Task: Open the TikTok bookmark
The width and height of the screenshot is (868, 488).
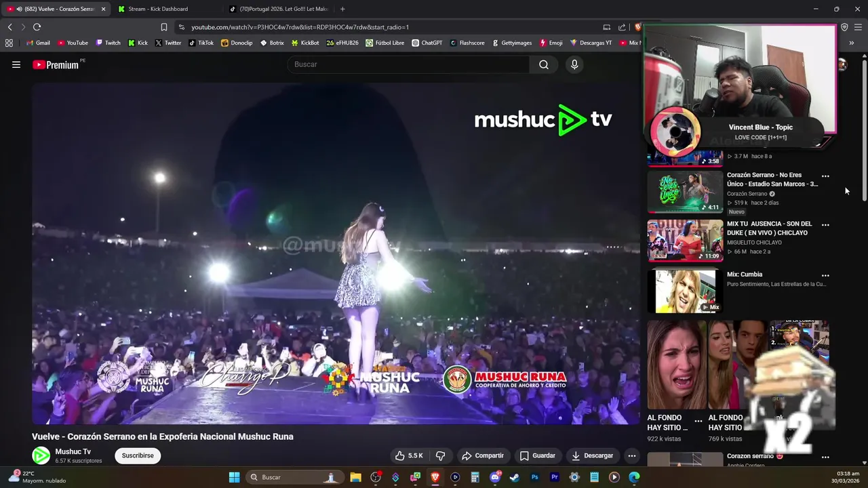Action: [x=201, y=43]
